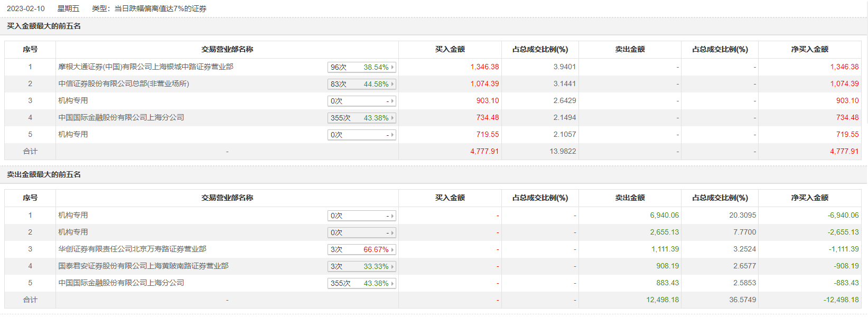Open 华创证券北京万寿路营业部 link
868x317 pixels.
coord(132,249)
